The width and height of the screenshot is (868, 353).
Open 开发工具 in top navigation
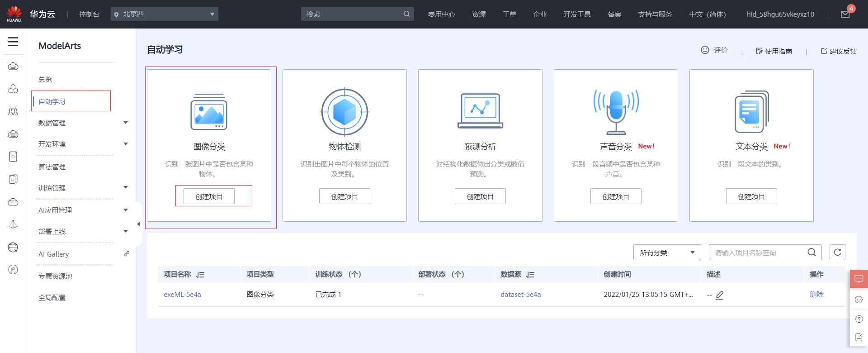point(577,14)
